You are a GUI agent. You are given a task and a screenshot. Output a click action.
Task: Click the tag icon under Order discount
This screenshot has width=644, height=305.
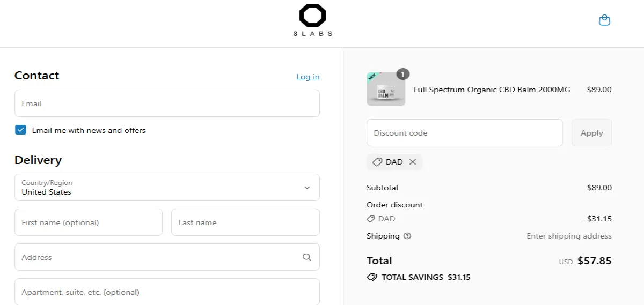pyautogui.click(x=371, y=219)
